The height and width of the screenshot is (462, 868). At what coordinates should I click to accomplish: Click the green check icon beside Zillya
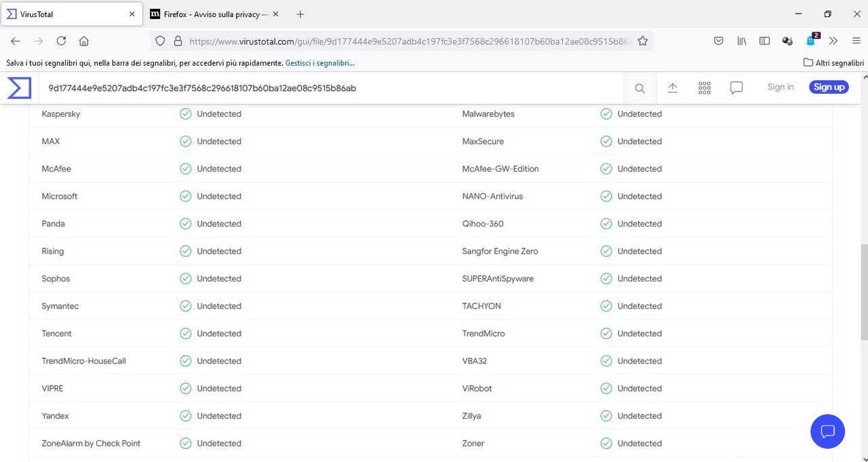tap(606, 416)
